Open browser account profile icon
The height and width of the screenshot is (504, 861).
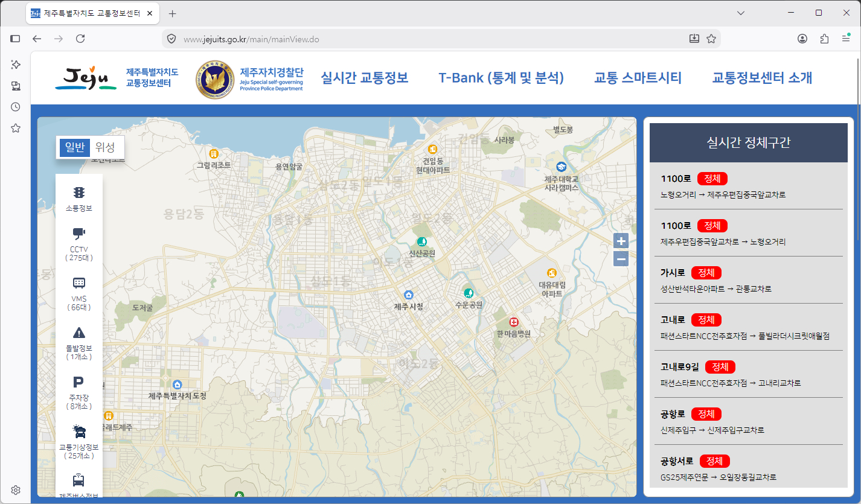pyautogui.click(x=802, y=39)
